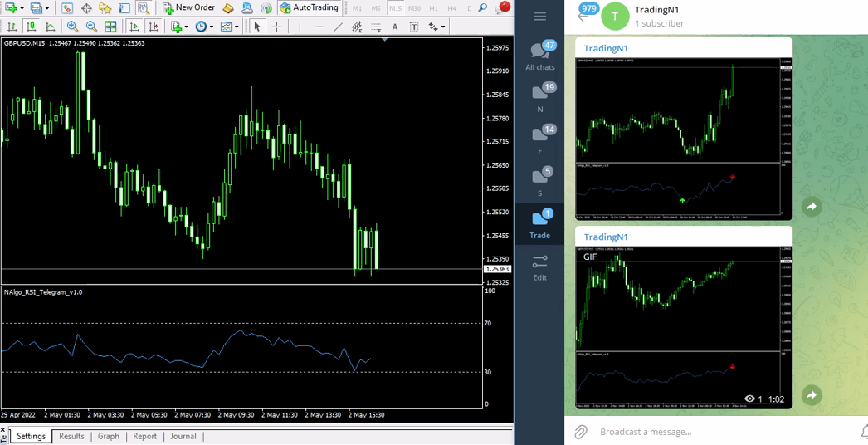The image size is (868, 445).
Task: Select the M1 timeframe
Action: 358,8
